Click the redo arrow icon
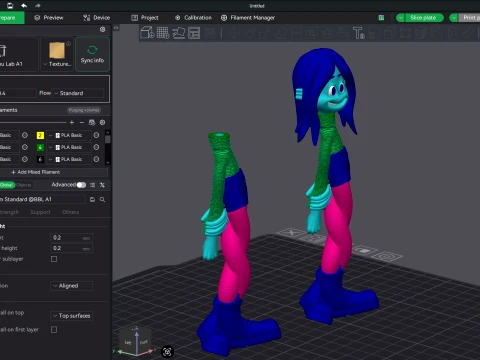This screenshot has width=480, height=360. point(38,6)
